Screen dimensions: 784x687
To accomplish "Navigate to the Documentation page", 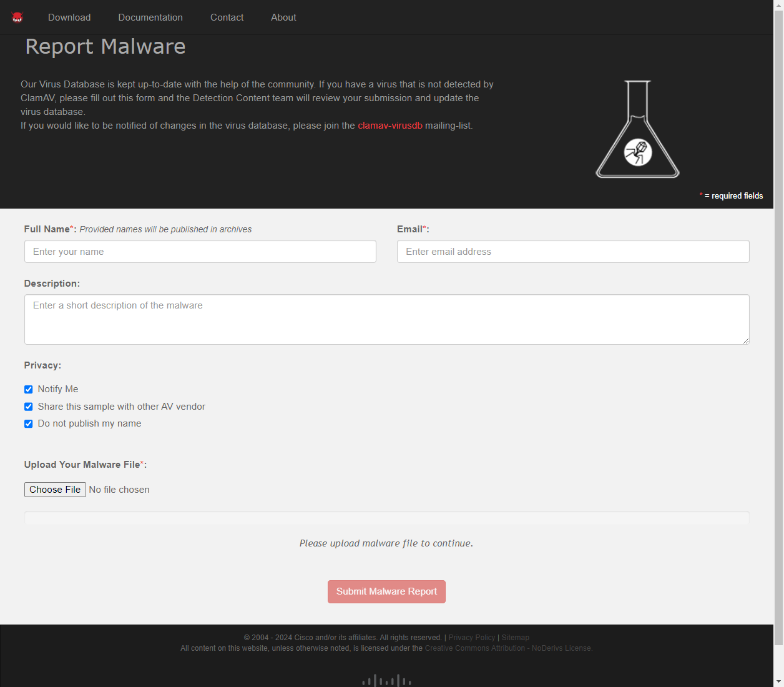I will point(150,17).
